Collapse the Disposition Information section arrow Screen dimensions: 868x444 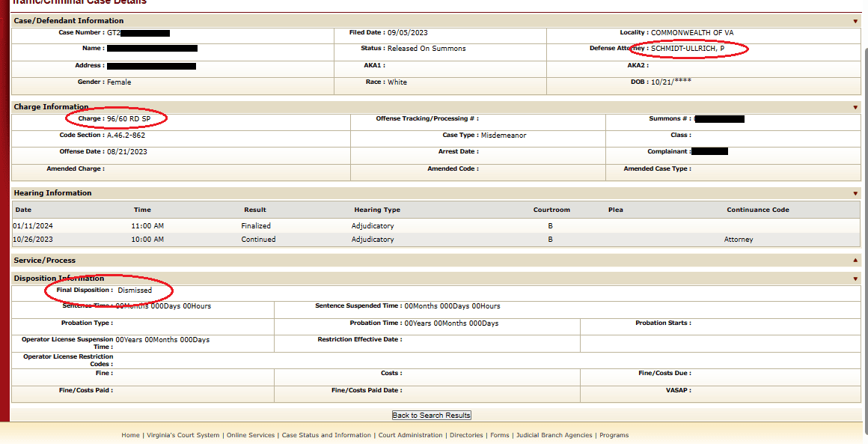pyautogui.click(x=855, y=279)
